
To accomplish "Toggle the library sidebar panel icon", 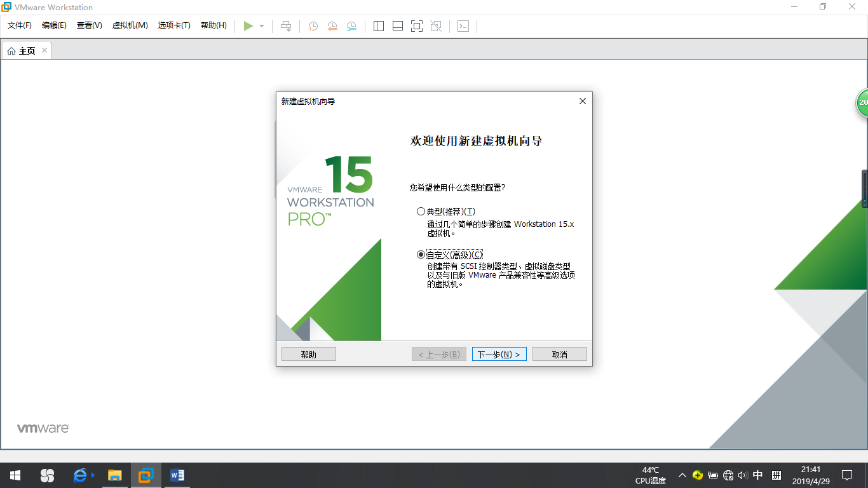I will 379,26.
